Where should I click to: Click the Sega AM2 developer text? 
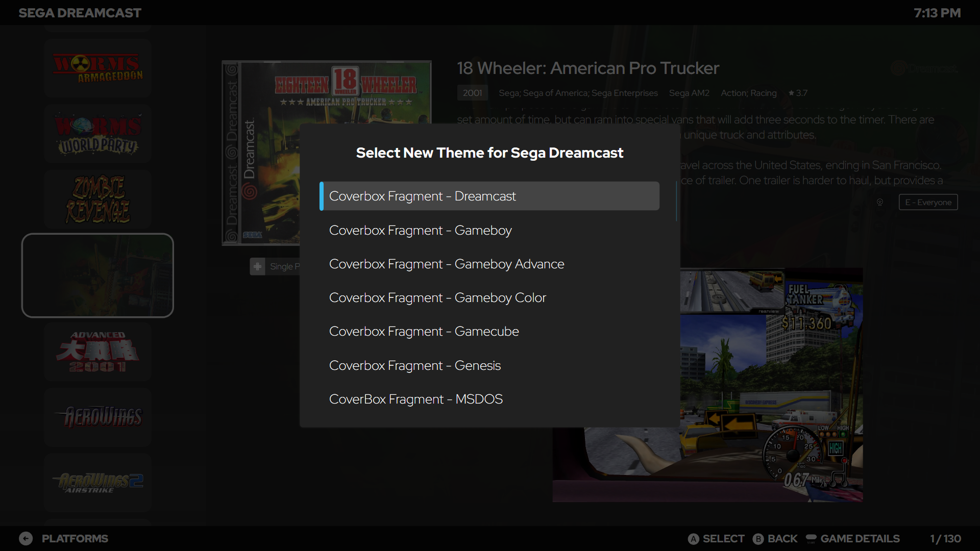coord(689,93)
